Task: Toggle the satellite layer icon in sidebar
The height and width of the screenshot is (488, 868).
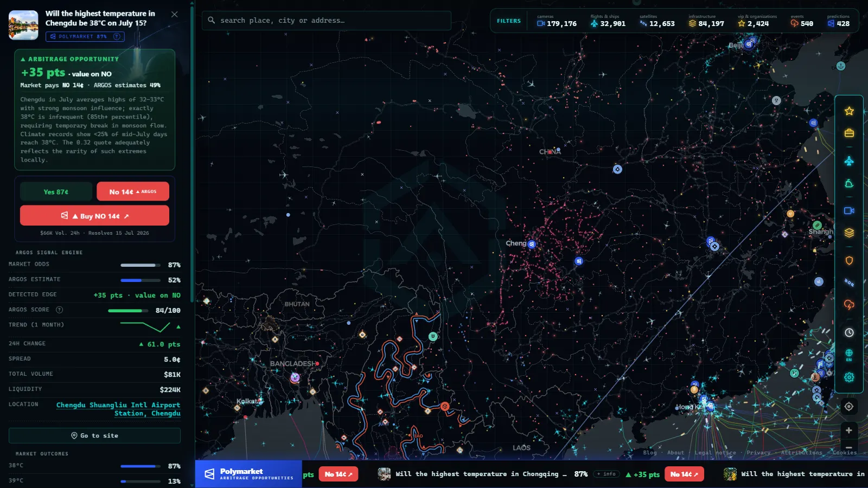Action: click(849, 282)
